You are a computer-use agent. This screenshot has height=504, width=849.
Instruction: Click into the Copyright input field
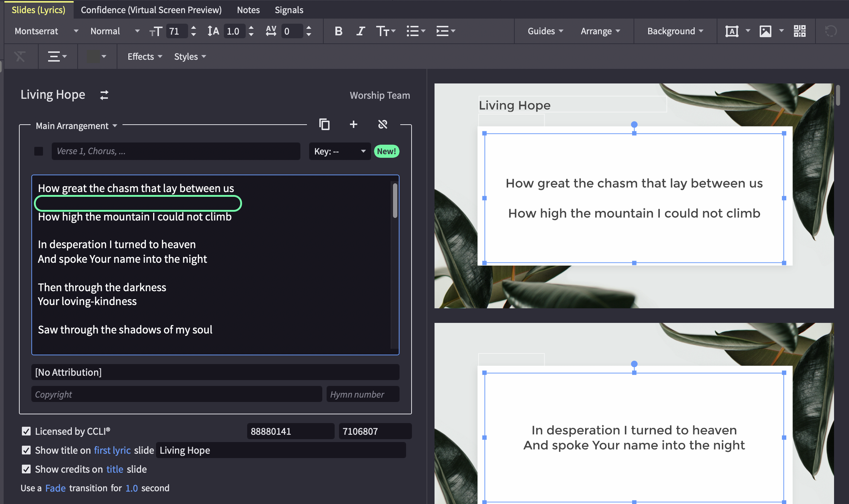coord(177,394)
